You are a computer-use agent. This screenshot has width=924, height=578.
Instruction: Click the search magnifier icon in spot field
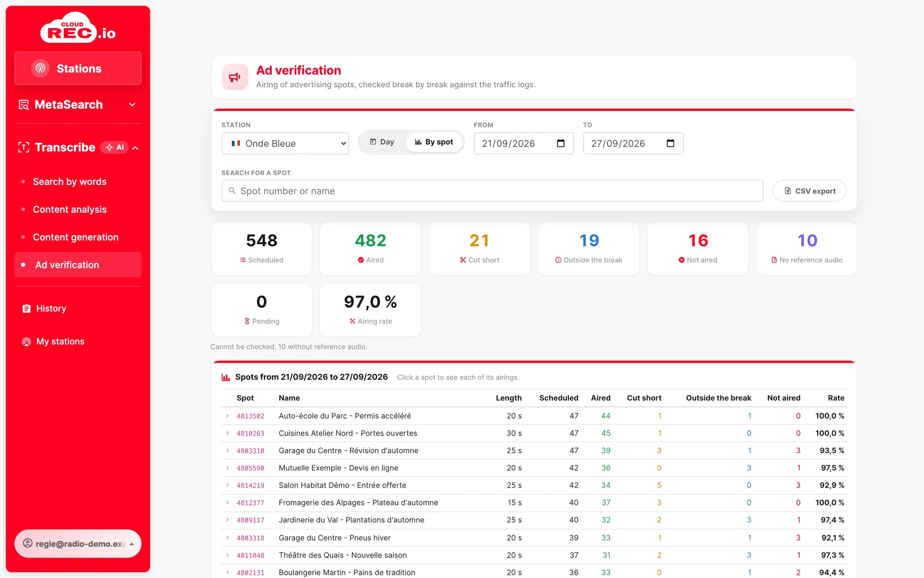coord(232,191)
